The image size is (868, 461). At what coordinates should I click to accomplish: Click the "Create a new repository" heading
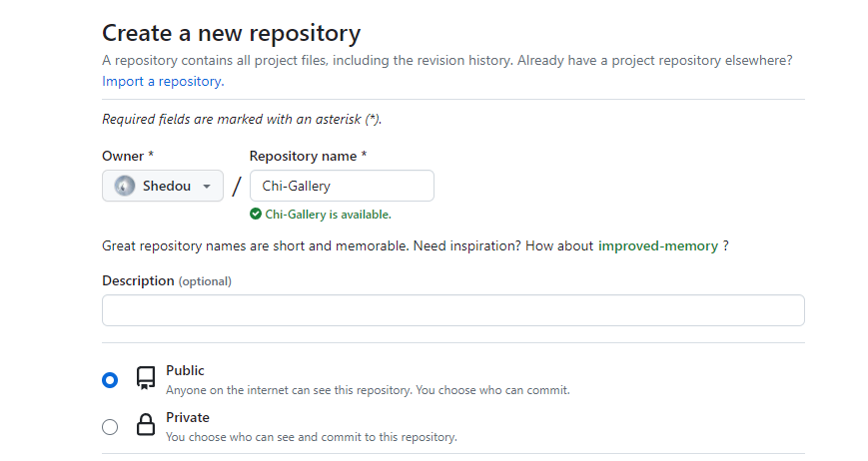point(232,33)
